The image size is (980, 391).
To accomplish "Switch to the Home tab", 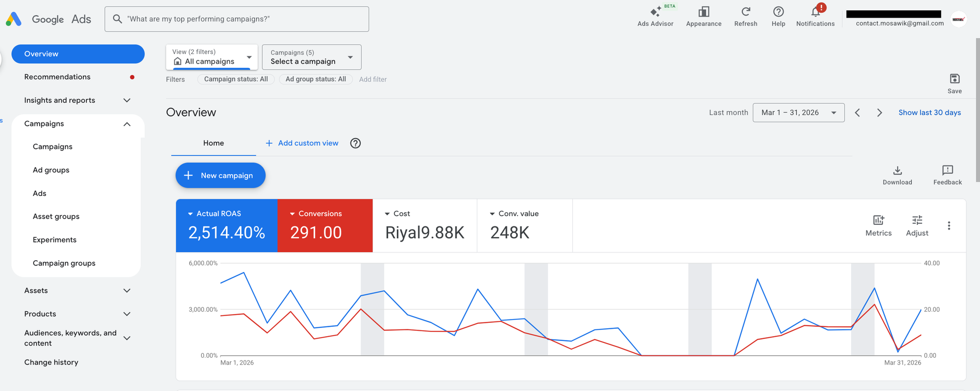I will [x=213, y=143].
